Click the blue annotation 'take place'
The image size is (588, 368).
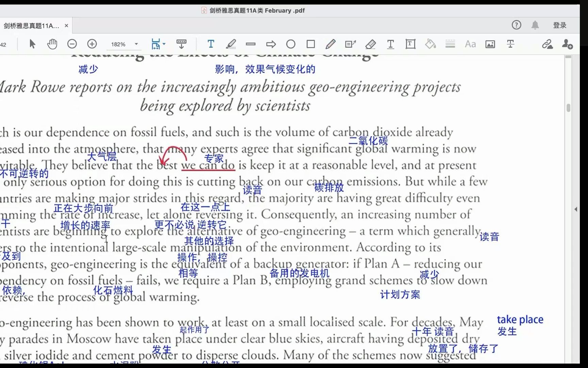point(520,320)
